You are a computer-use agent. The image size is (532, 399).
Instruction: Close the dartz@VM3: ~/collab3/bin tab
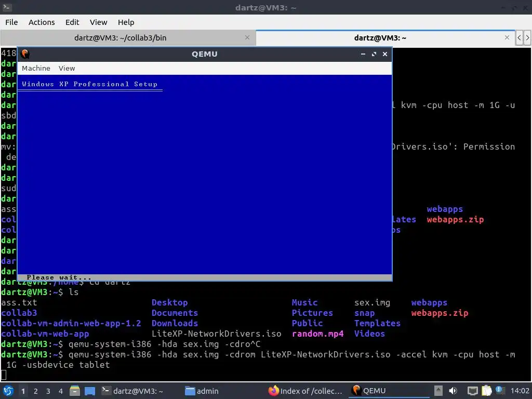point(247,37)
